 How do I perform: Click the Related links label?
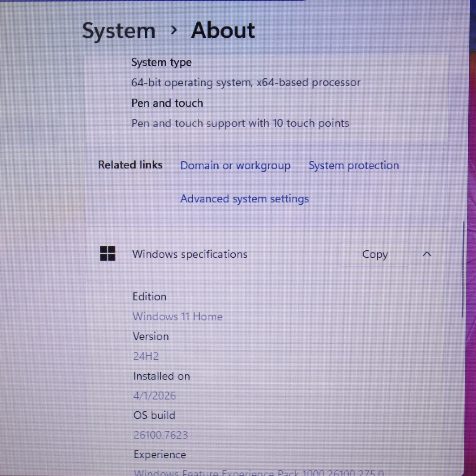130,165
